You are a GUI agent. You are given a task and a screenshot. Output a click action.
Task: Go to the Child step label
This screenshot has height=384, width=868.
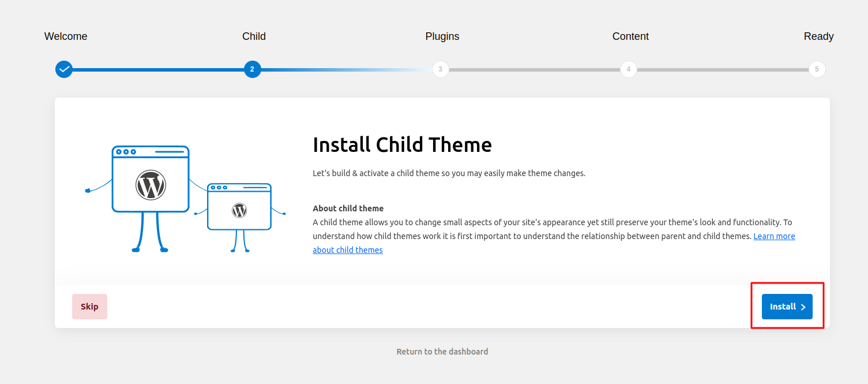coord(254,36)
